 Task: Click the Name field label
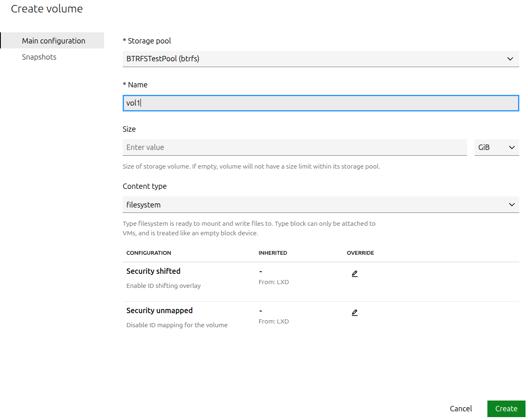137,85
